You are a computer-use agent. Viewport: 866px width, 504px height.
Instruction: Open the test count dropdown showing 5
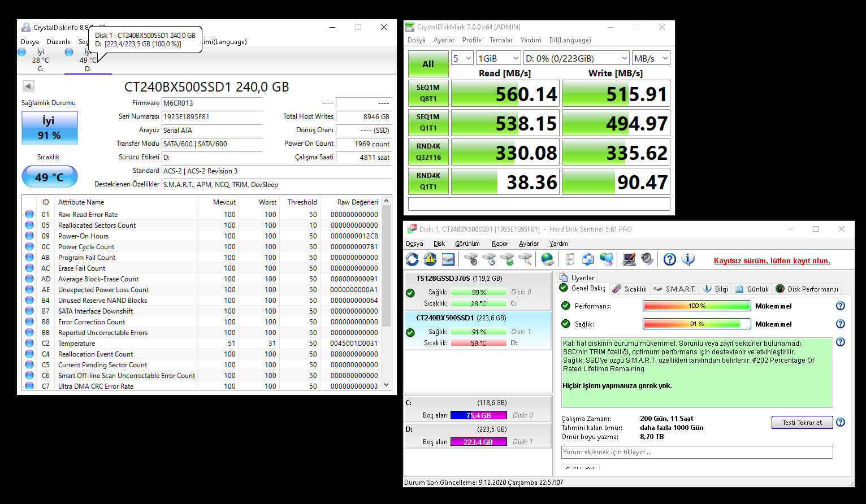point(462,58)
